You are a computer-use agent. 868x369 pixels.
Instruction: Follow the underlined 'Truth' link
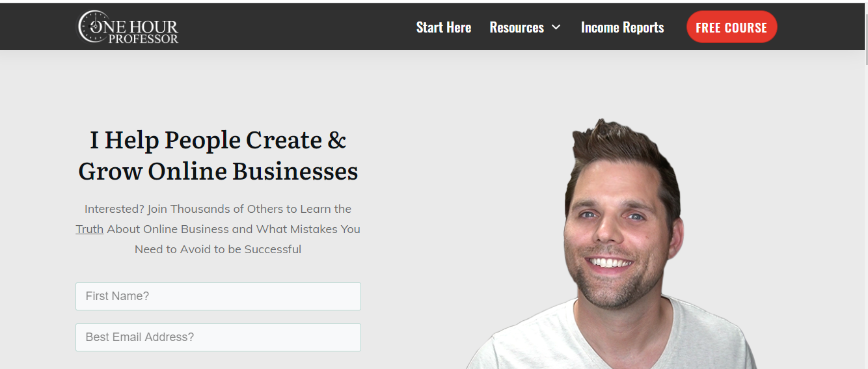[x=89, y=229]
